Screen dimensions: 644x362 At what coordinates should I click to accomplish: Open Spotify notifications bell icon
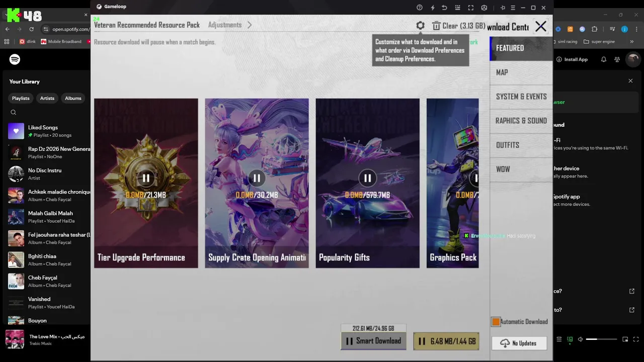pyautogui.click(x=604, y=59)
